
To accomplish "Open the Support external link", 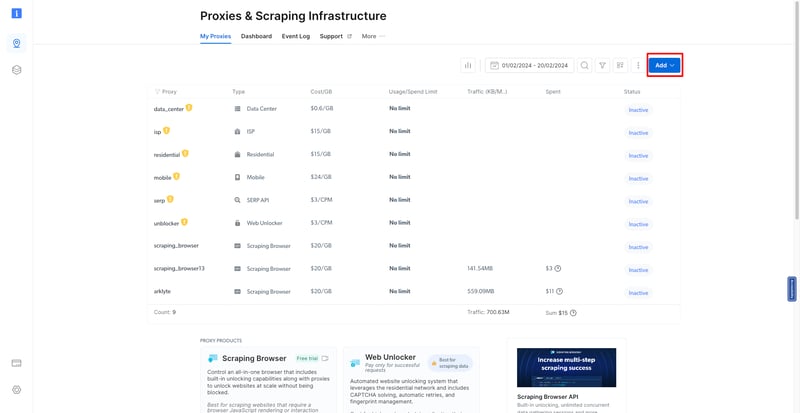I will [x=335, y=36].
